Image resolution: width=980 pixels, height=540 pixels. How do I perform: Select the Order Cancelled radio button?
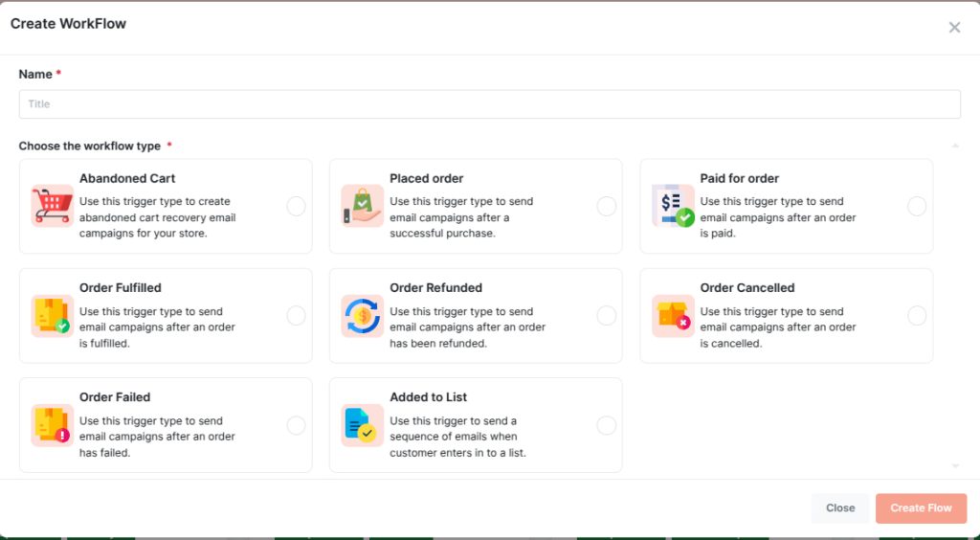917,316
